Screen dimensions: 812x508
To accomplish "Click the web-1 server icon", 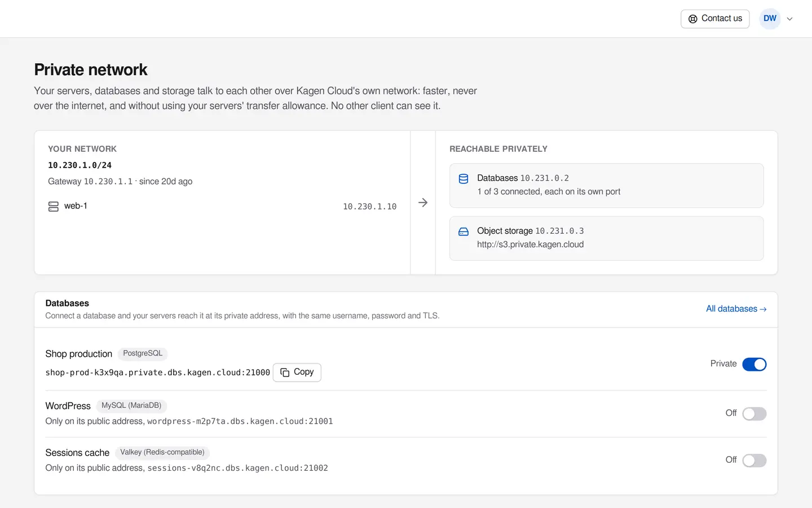I will 54,207.
